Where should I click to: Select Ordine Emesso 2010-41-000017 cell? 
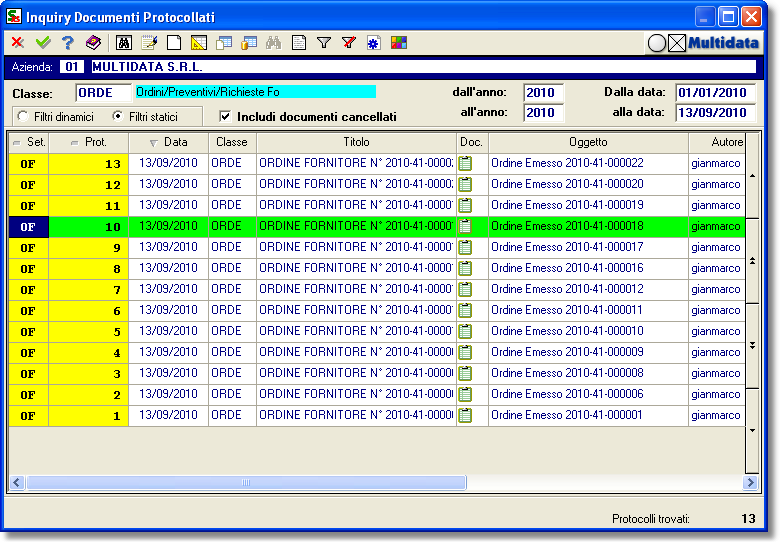[588, 247]
